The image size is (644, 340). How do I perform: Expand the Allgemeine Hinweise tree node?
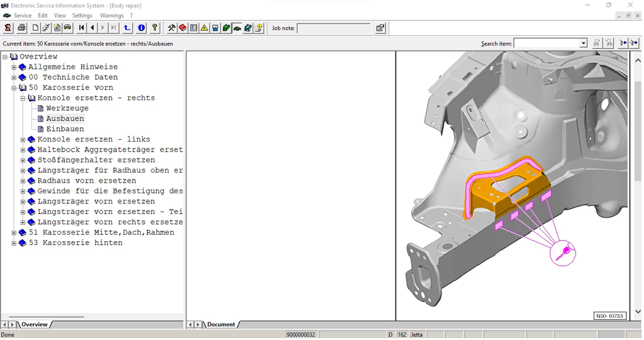coord(14,67)
